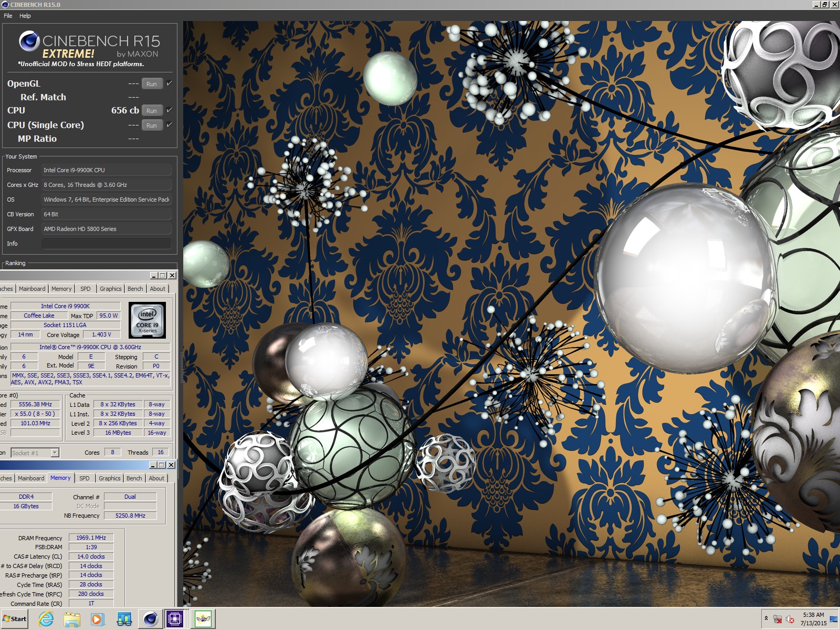This screenshot has height=630, width=840.
Task: Click the 95.0 W Max TDP value
Action: (109, 316)
